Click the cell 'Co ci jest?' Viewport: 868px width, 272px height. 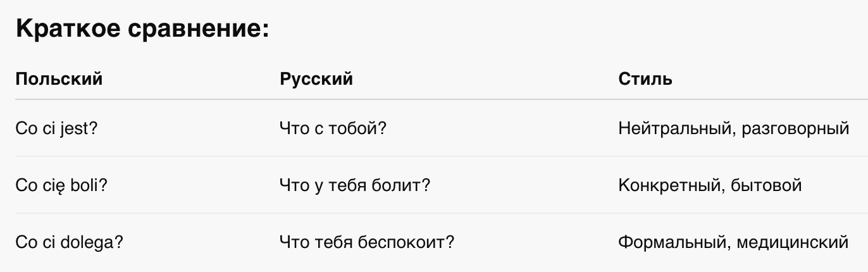click(x=56, y=128)
